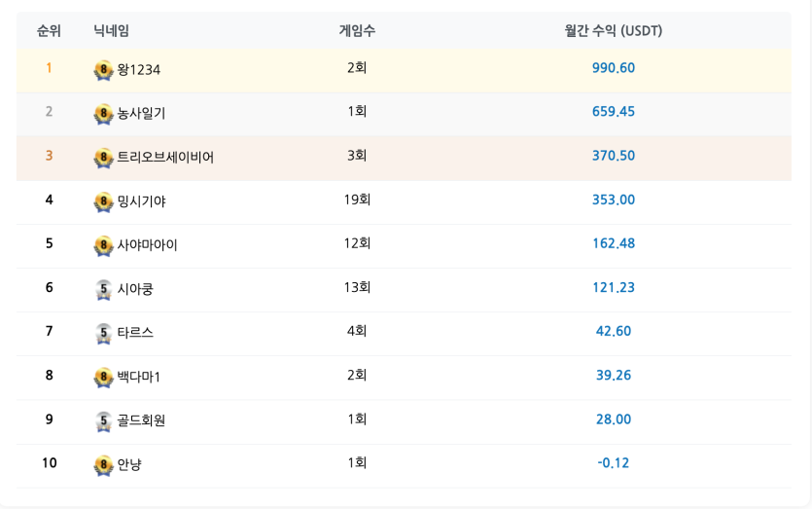
Task: Click the 게임수 column header
Action: click(357, 30)
